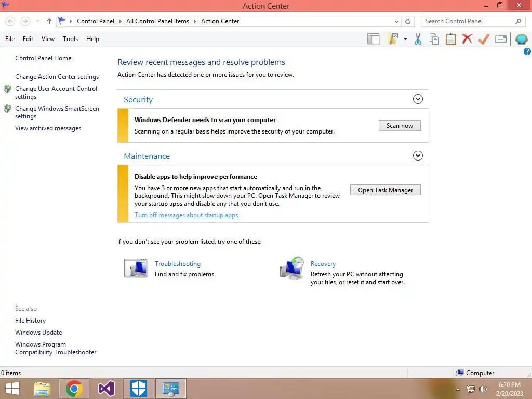Click the red X Delete icon
532x399 pixels.
(467, 38)
